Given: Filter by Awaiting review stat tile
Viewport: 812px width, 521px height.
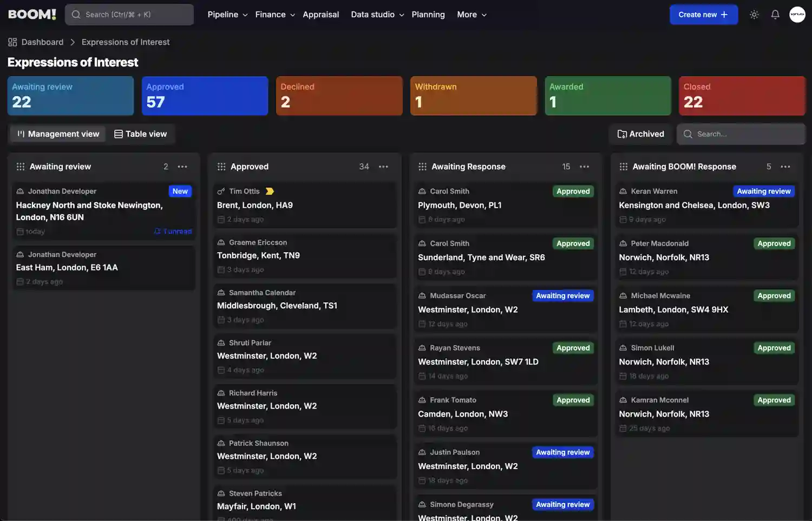Looking at the screenshot, I should click(x=70, y=96).
